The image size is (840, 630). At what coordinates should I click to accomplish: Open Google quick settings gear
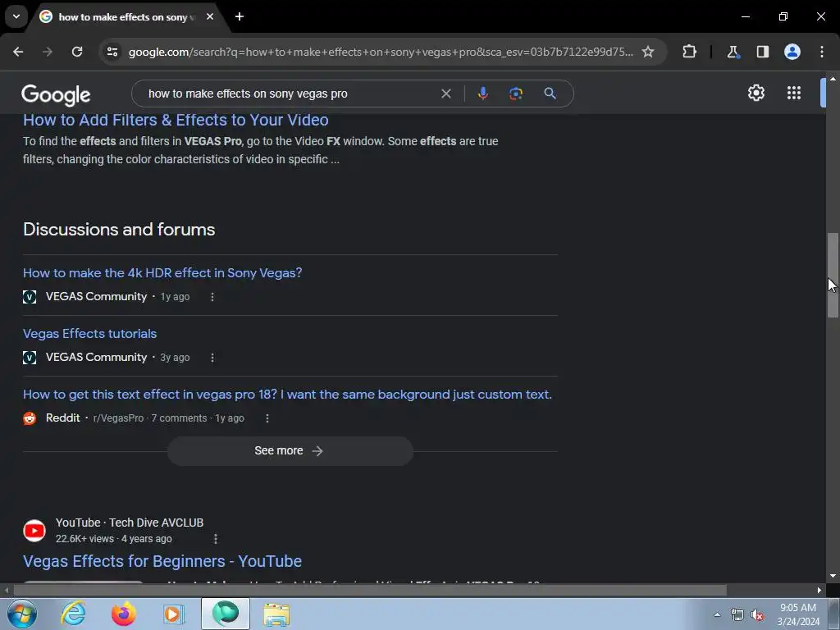[756, 94]
